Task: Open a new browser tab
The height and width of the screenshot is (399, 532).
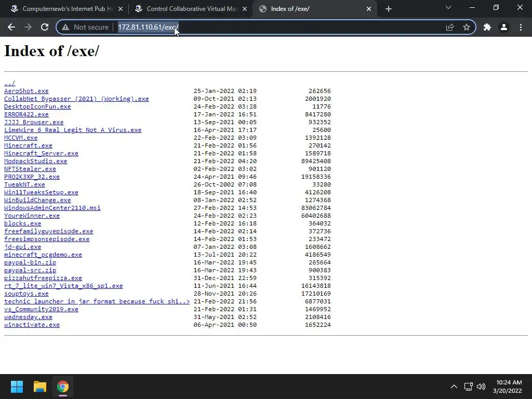Action: coord(389,9)
